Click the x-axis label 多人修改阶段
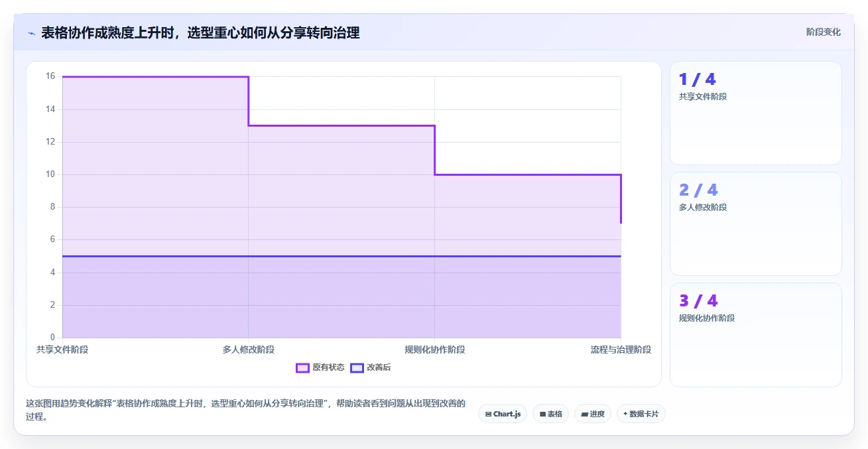This screenshot has height=449, width=868. (x=249, y=350)
